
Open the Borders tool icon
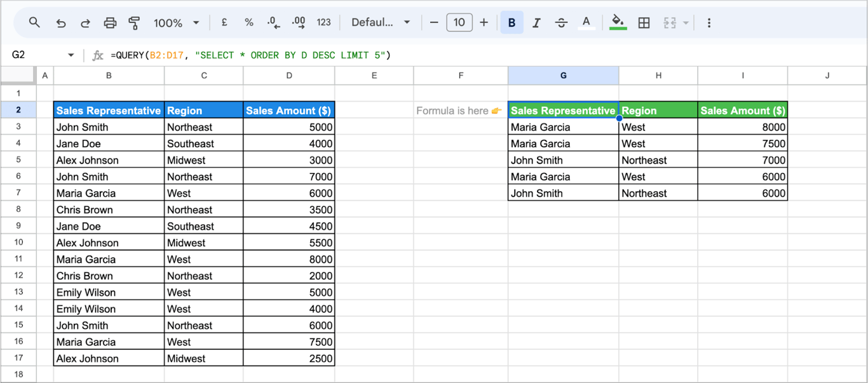tap(644, 23)
